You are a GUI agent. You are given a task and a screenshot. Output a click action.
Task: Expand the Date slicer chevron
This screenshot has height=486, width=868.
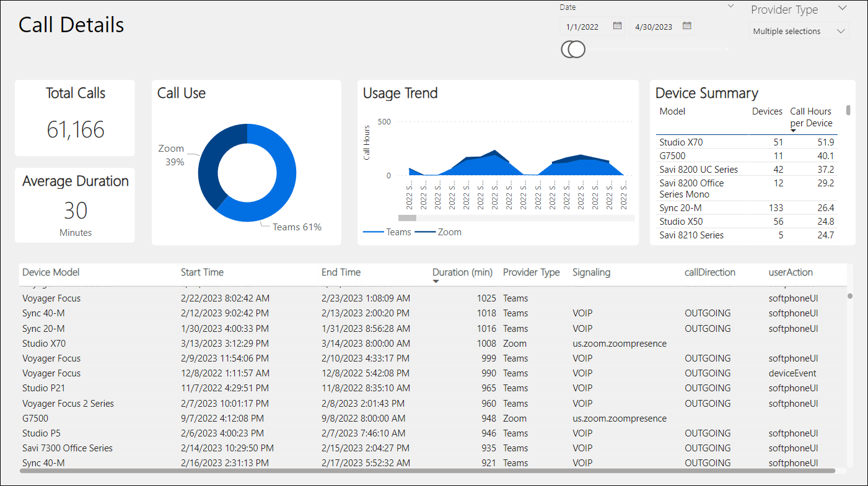pyautogui.click(x=730, y=7)
